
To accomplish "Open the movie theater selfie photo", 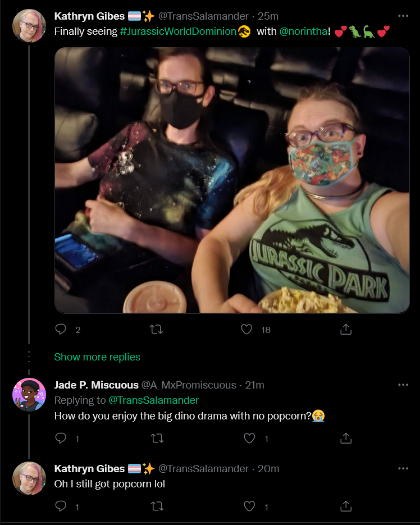I will click(x=232, y=180).
